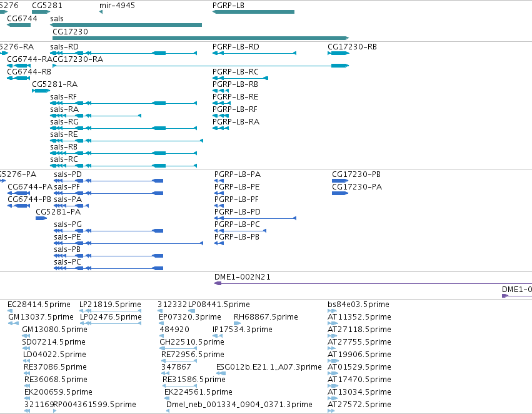
Task: Select the SD07214.5prime EST label
Action: tap(54, 342)
